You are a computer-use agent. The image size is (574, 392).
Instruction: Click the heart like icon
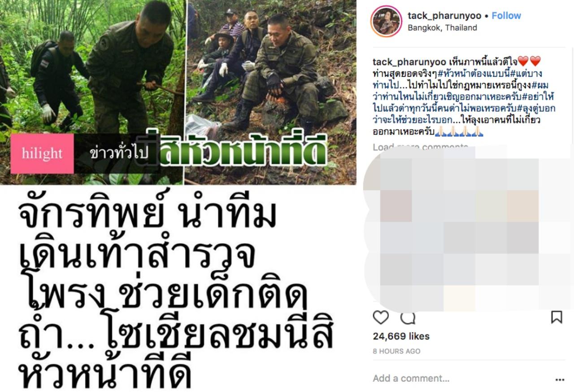coord(381,318)
